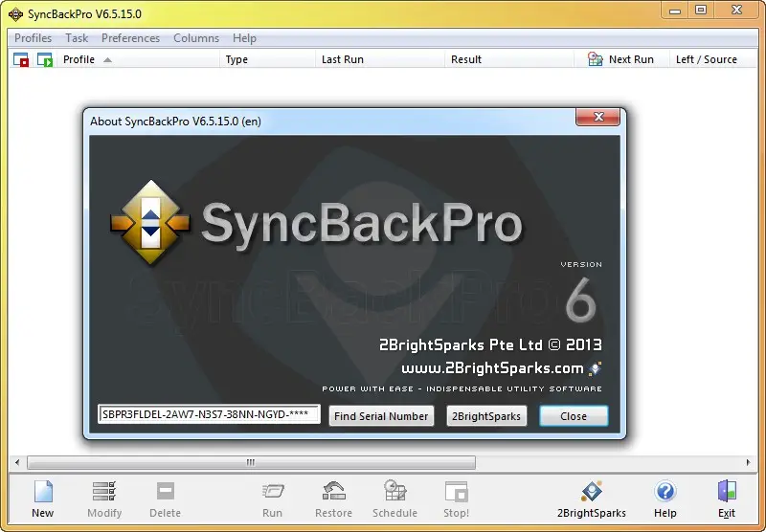Minimize the SyncBackPro main window
Image resolution: width=766 pixels, height=532 pixels.
click(x=675, y=11)
